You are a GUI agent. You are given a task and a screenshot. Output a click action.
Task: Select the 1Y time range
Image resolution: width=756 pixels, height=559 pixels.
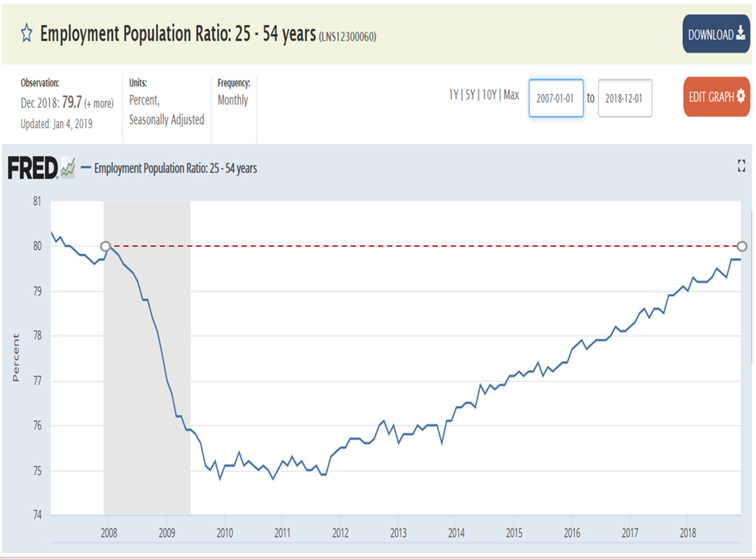click(454, 95)
